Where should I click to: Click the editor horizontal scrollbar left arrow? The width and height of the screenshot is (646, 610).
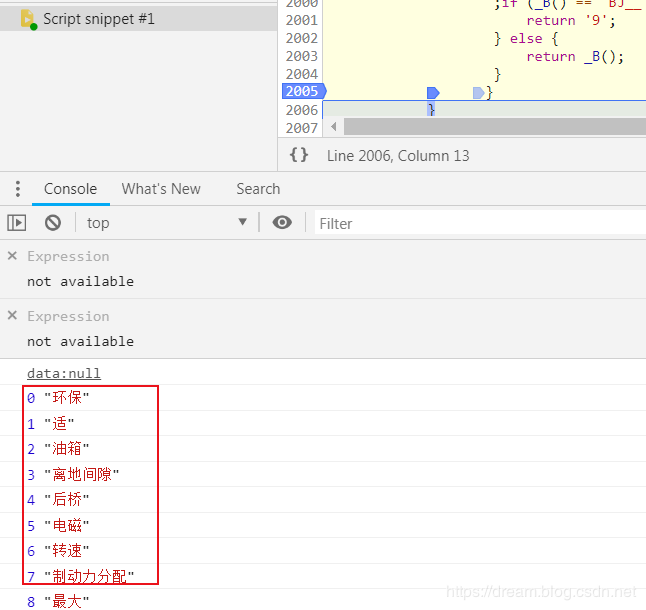coord(334,126)
